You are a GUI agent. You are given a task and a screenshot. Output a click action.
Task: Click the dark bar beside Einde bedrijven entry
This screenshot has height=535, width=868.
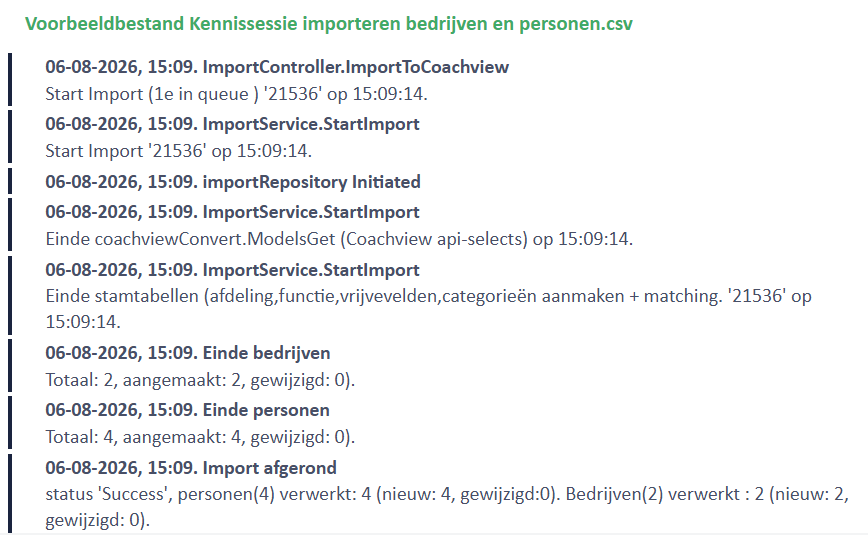tap(10, 366)
